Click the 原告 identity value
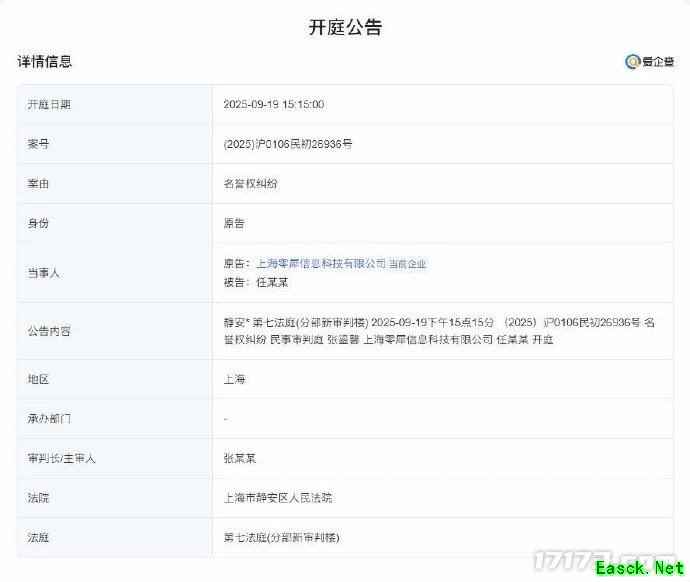The width and height of the screenshot is (690, 582). pos(234,224)
